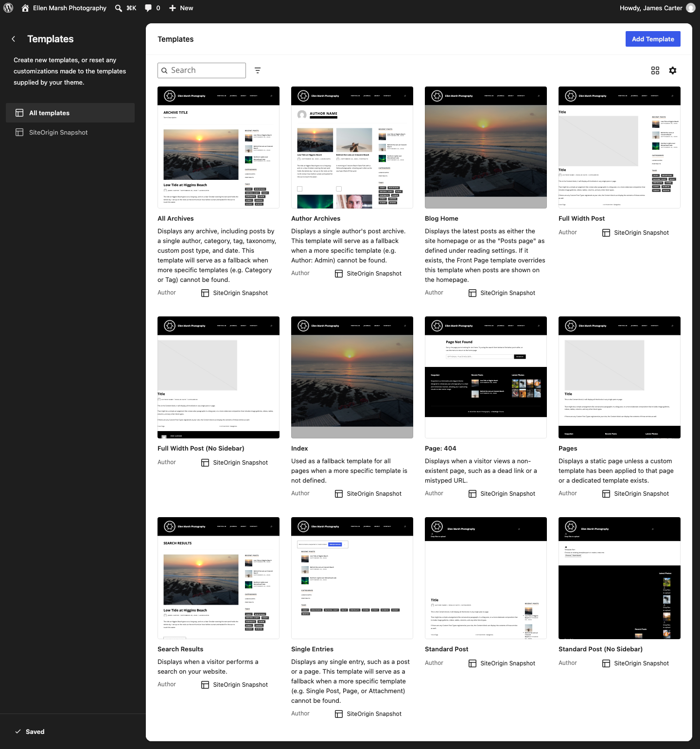Click the Full Width Post (No Sidebar) title
Screen dimensions: 700x749
coord(201,449)
